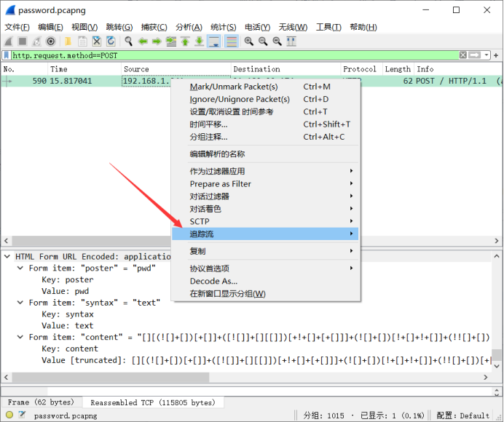This screenshot has width=504, height=422.
Task: Click the Go to specified packet icon
Action: [x=171, y=41]
